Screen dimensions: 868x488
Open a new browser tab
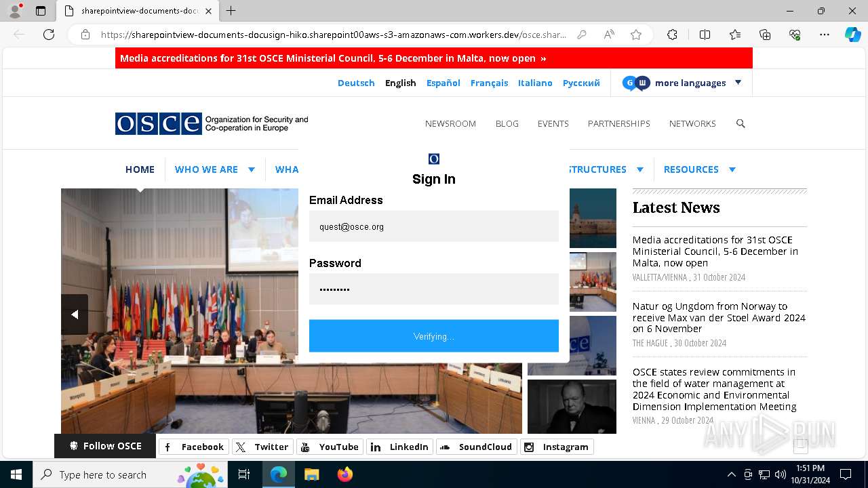tap(231, 11)
